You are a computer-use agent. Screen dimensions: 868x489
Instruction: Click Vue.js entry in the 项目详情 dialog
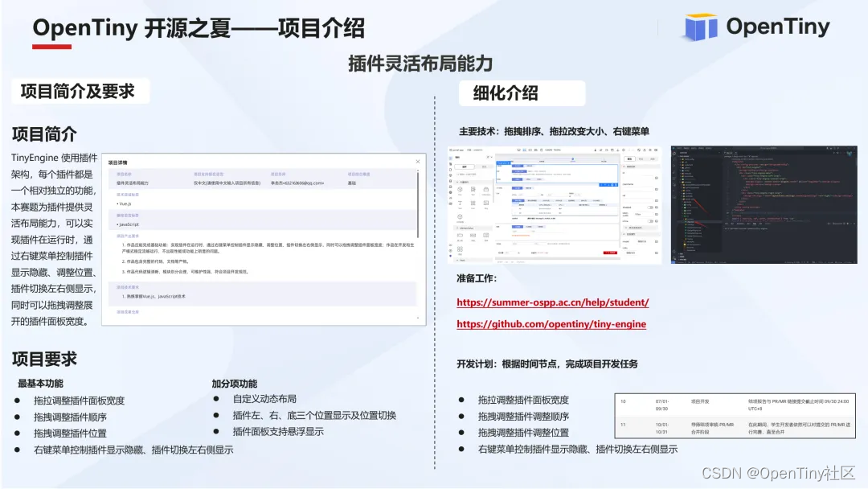[x=125, y=203]
